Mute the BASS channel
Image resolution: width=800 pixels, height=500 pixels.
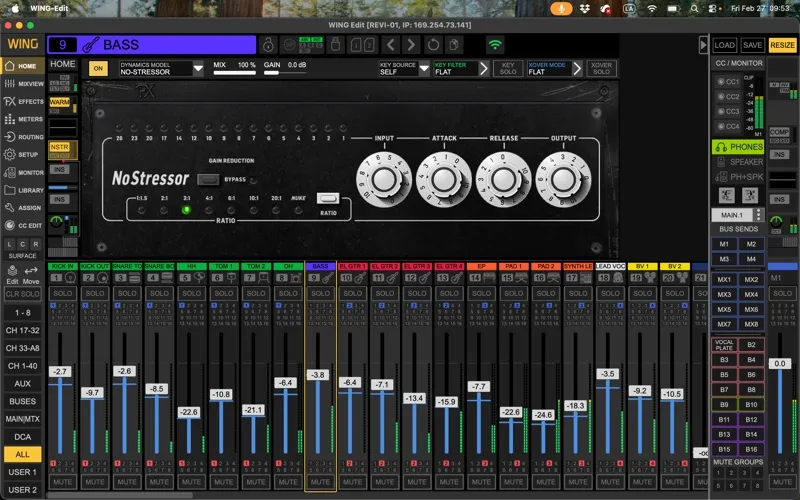(x=320, y=482)
